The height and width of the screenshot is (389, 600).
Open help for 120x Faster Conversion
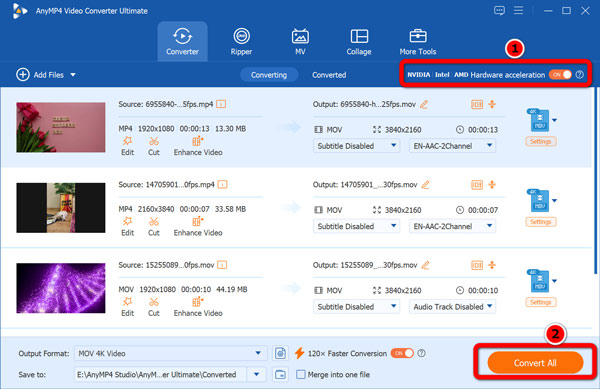[421, 353]
